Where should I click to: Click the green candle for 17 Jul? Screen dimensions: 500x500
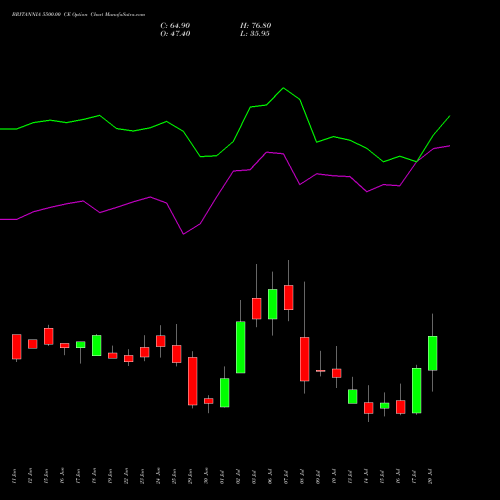417,391
